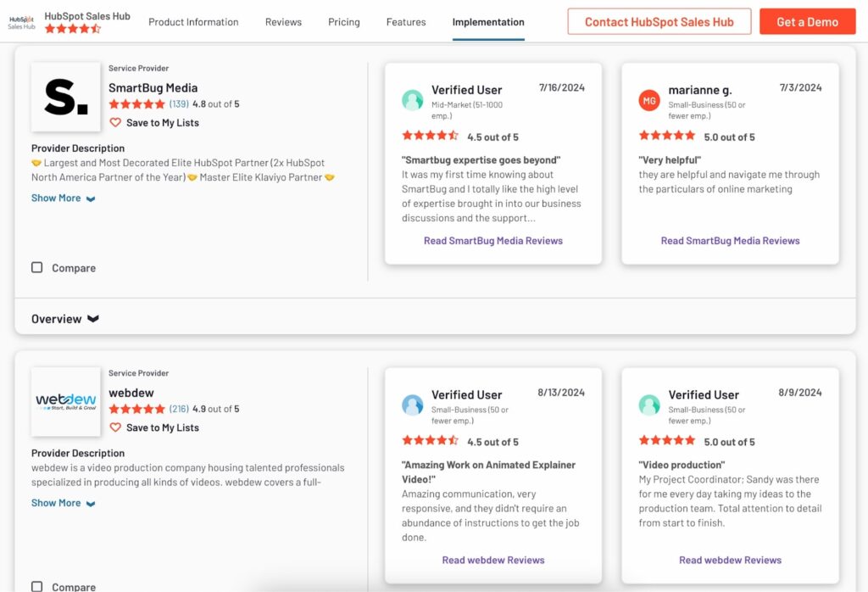Click the HubSpot Sales Hub product title
This screenshot has width=868, height=592.
tap(87, 16)
